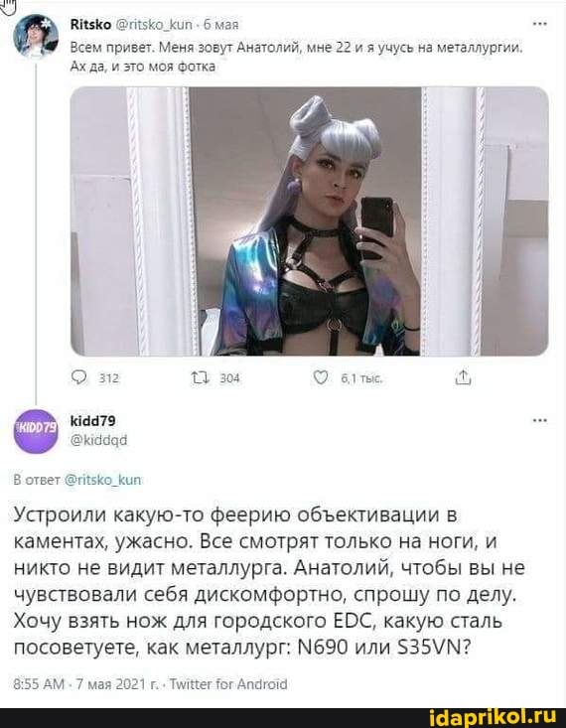The width and height of the screenshot is (566, 728).
Task: Click the 6,1 тыс. likes count
Action: click(x=361, y=378)
